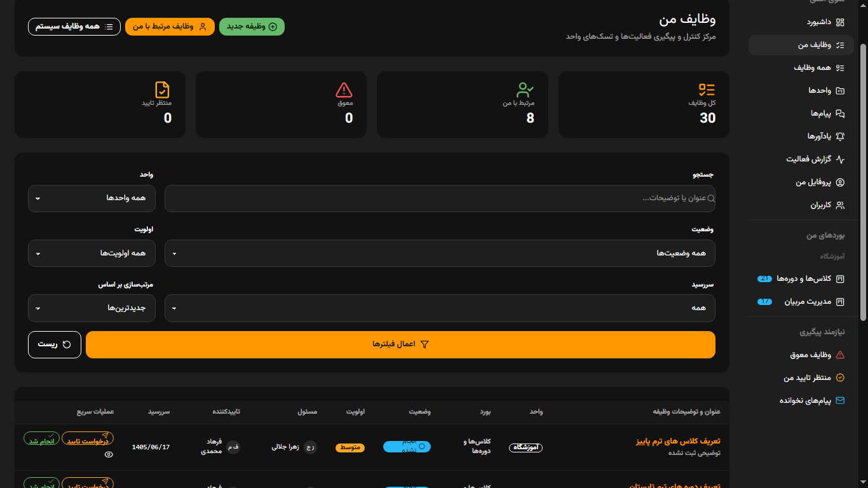
Task: Click the پیام‌ها chat icon
Action: point(840,114)
